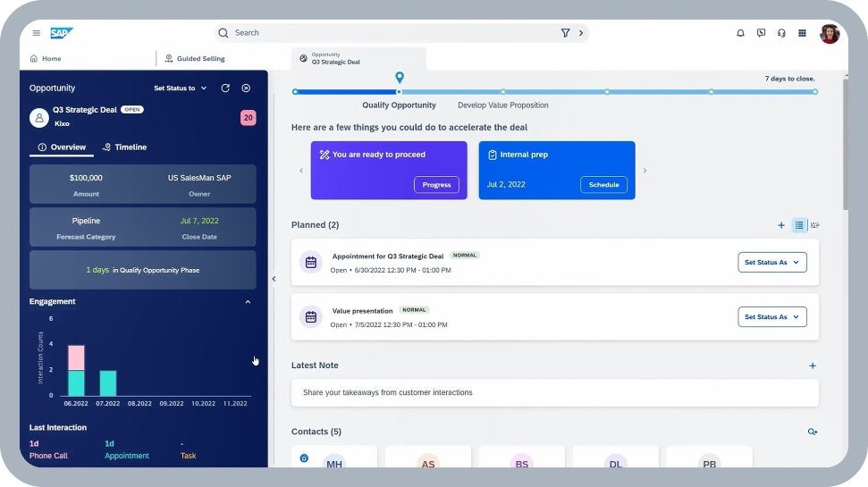Click the calendar icon of Appointment for Q3 Strategic Deal
This screenshot has height=487, width=868.
[311, 263]
